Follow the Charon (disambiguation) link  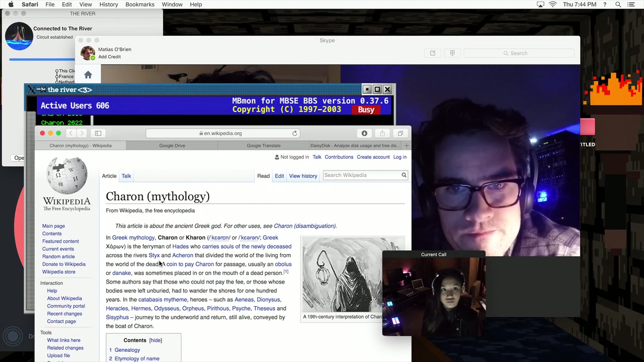(304, 226)
